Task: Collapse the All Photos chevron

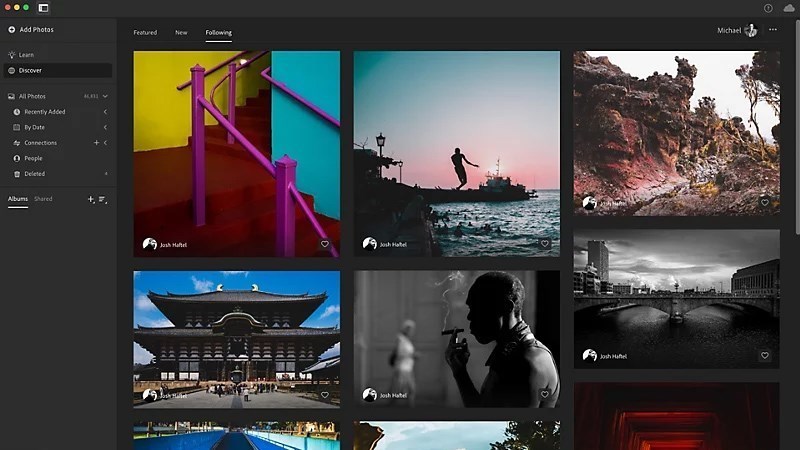Action: pyautogui.click(x=105, y=96)
